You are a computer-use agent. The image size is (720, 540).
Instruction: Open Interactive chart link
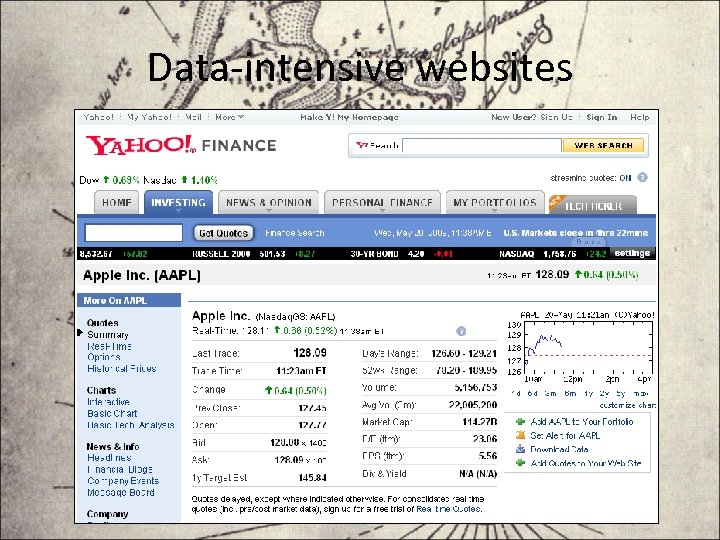click(x=108, y=402)
